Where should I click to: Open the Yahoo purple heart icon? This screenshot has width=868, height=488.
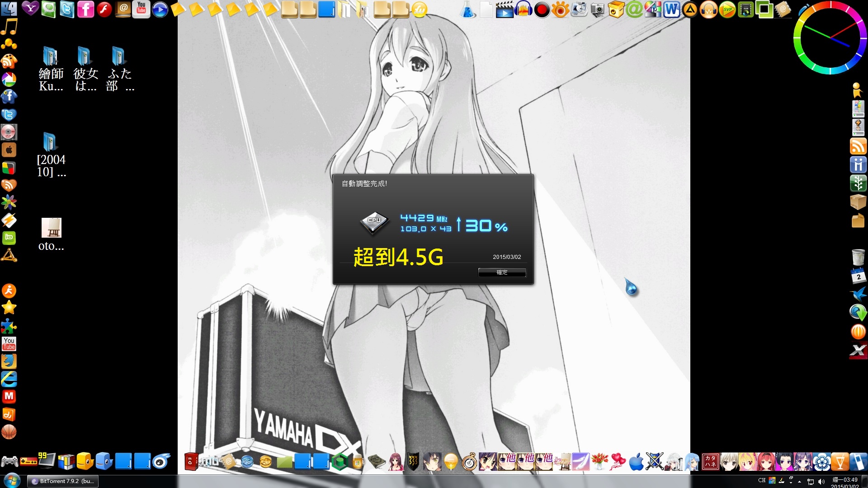coord(30,9)
